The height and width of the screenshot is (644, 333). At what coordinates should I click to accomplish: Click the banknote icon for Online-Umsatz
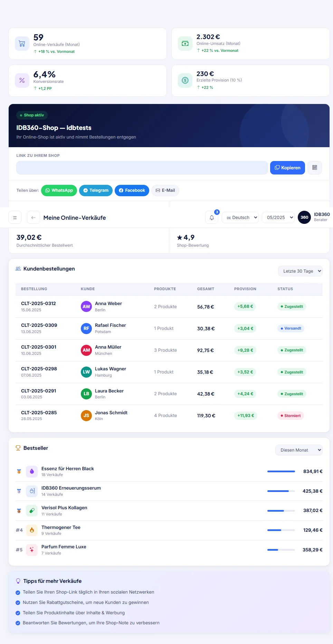click(x=185, y=44)
